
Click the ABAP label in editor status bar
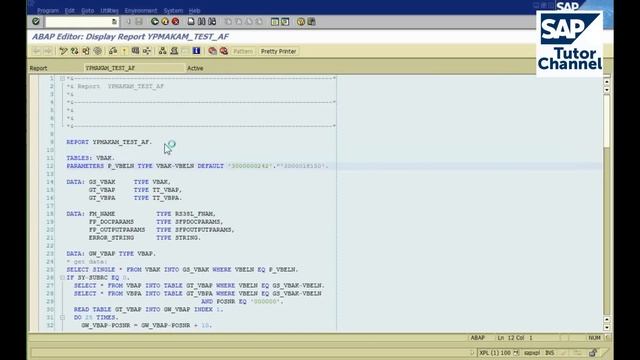pyautogui.click(x=478, y=338)
